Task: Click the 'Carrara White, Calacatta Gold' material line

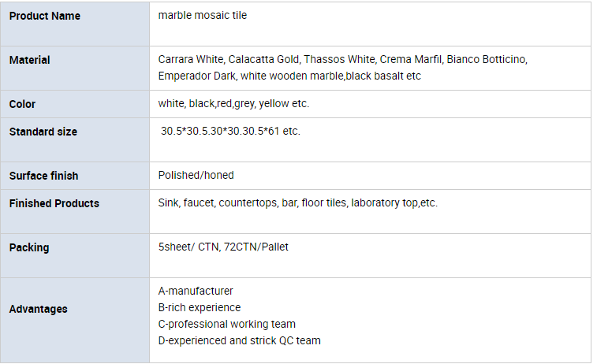Action: pyautogui.click(x=343, y=59)
